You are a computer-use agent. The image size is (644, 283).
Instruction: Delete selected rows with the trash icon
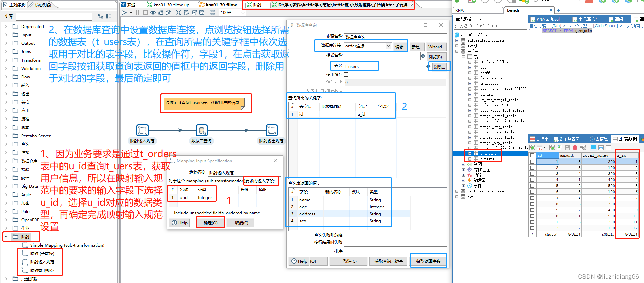pos(575,147)
